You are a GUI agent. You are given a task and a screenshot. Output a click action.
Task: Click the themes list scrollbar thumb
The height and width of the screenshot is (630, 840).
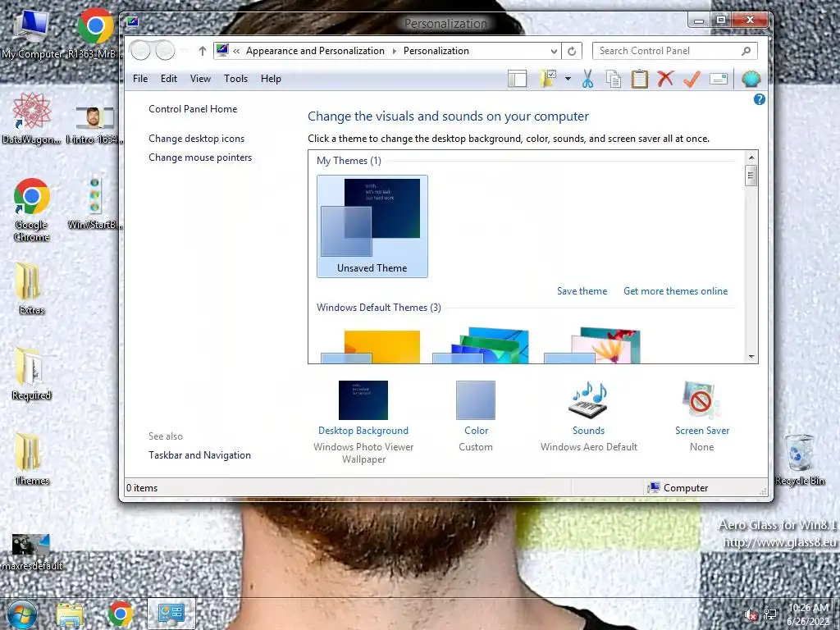click(751, 176)
